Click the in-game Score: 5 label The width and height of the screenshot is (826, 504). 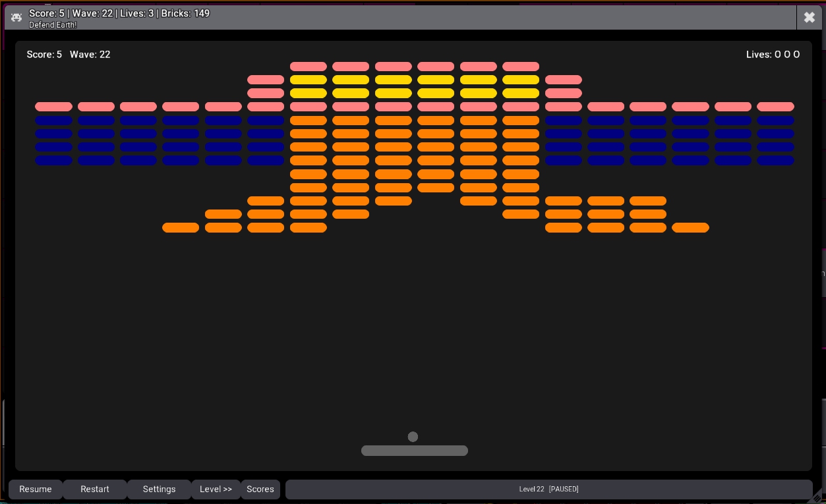point(44,55)
